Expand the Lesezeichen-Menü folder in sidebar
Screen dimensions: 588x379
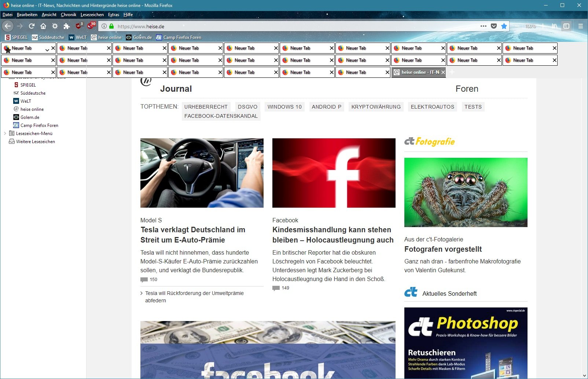(5, 134)
